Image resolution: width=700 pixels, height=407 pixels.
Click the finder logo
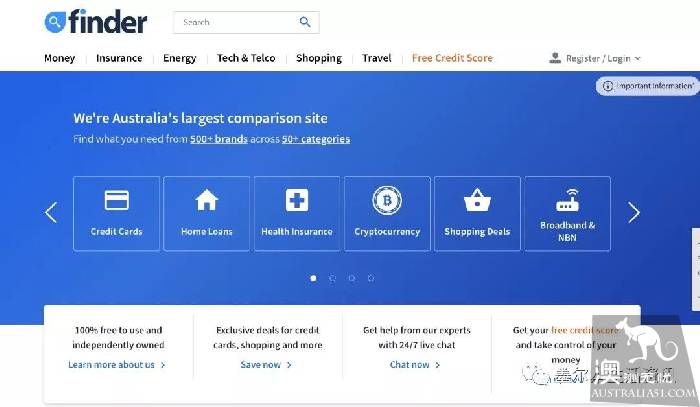point(96,21)
